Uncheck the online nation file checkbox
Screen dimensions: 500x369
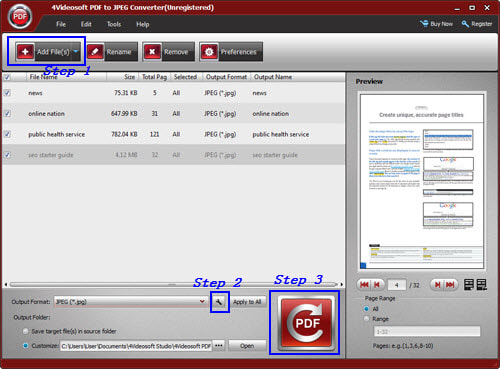click(7, 113)
